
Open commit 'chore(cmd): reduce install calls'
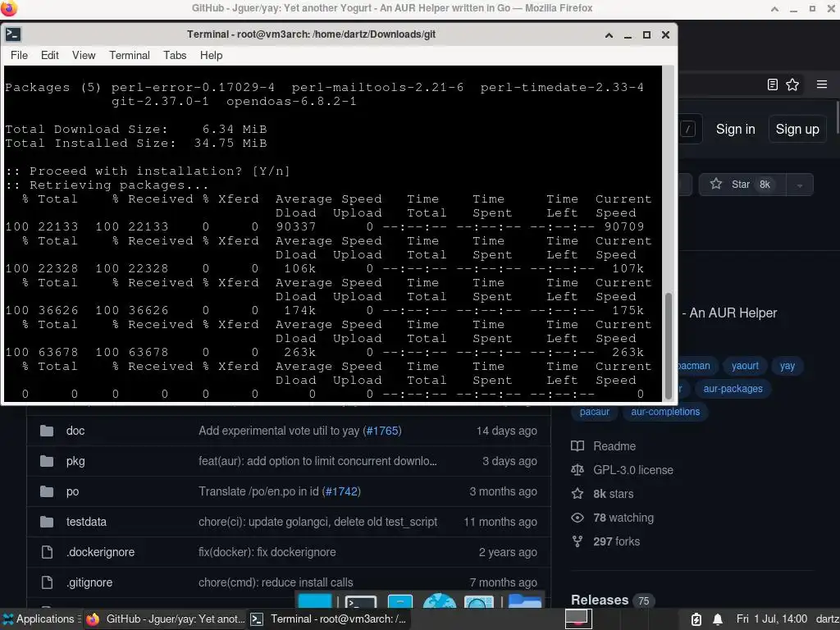276,582
